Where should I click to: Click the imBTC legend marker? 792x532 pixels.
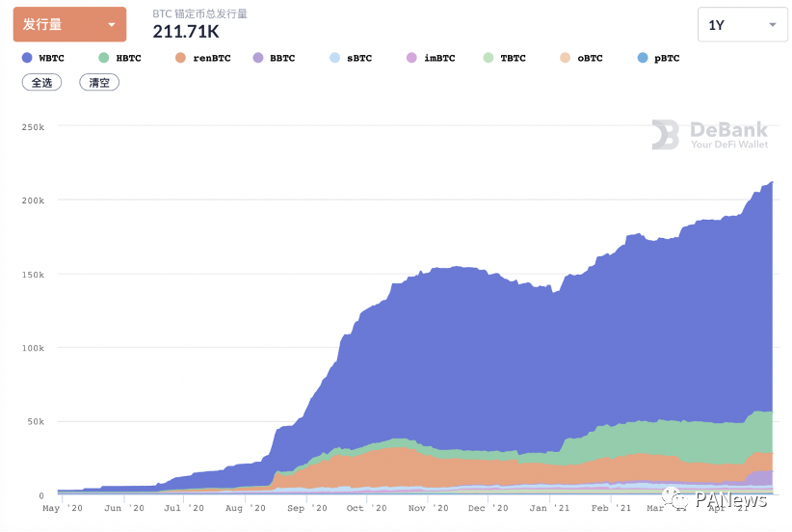(x=411, y=58)
